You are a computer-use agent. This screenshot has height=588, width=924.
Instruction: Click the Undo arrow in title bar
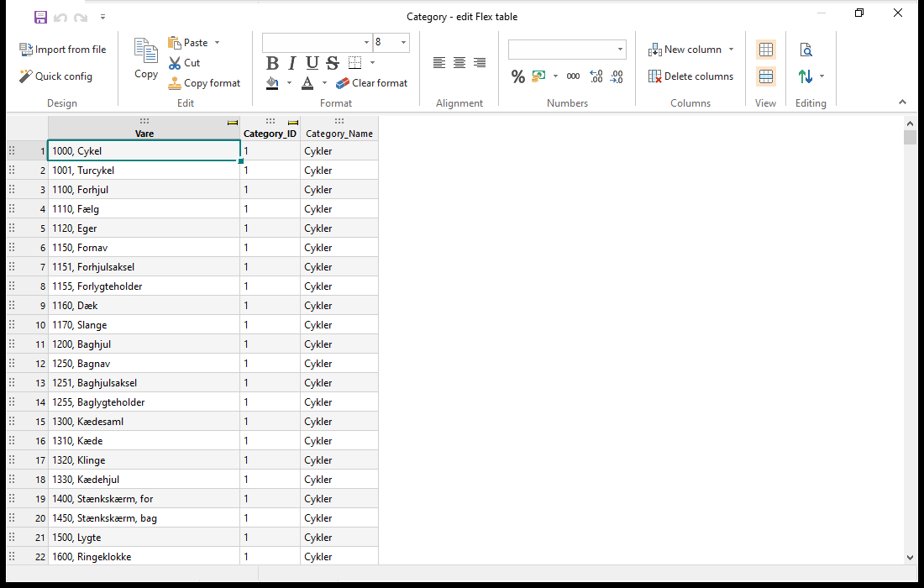click(x=60, y=18)
